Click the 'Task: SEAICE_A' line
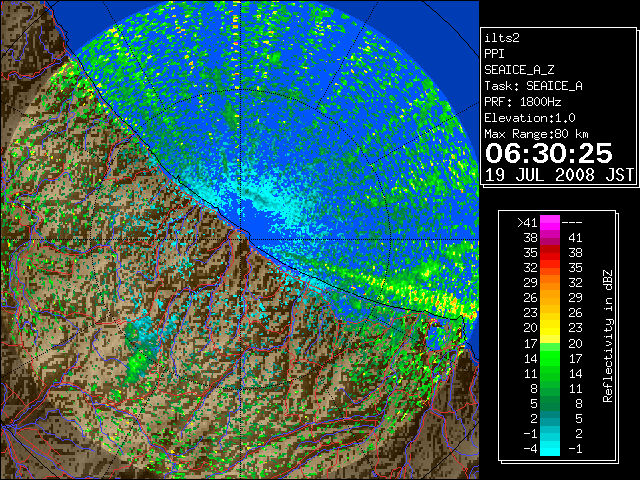The height and width of the screenshot is (480, 640). [x=533, y=86]
